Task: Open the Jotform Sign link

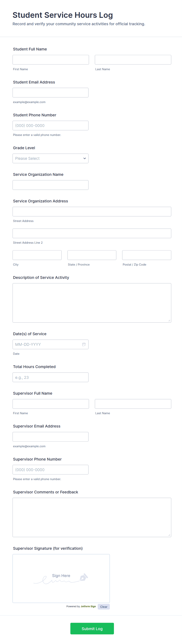Action: pyautogui.click(x=88, y=606)
